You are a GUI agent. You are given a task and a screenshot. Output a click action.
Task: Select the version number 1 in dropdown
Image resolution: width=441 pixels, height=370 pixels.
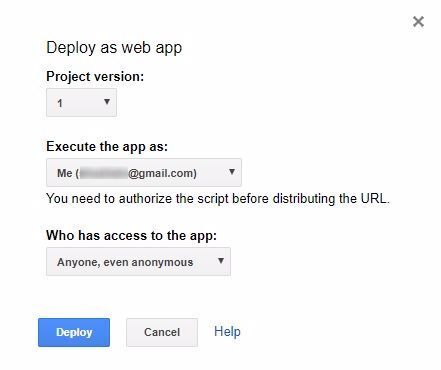(x=60, y=103)
